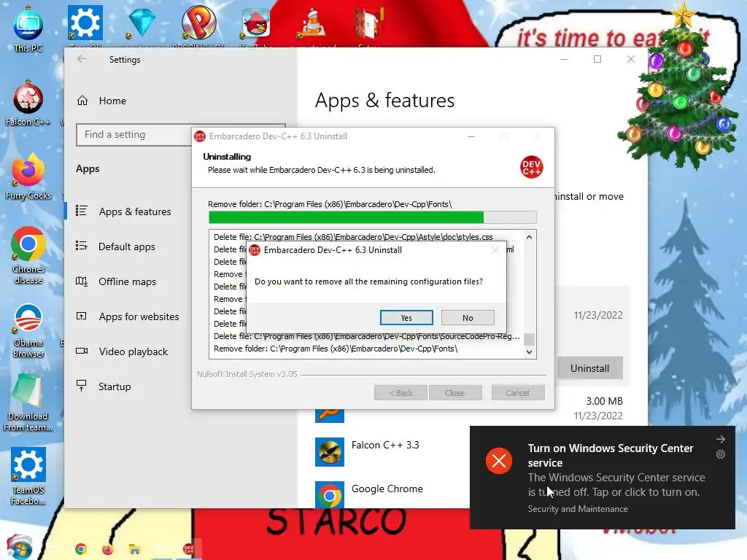747x560 pixels.
Task: Go to Settings Home
Action: (x=101, y=101)
